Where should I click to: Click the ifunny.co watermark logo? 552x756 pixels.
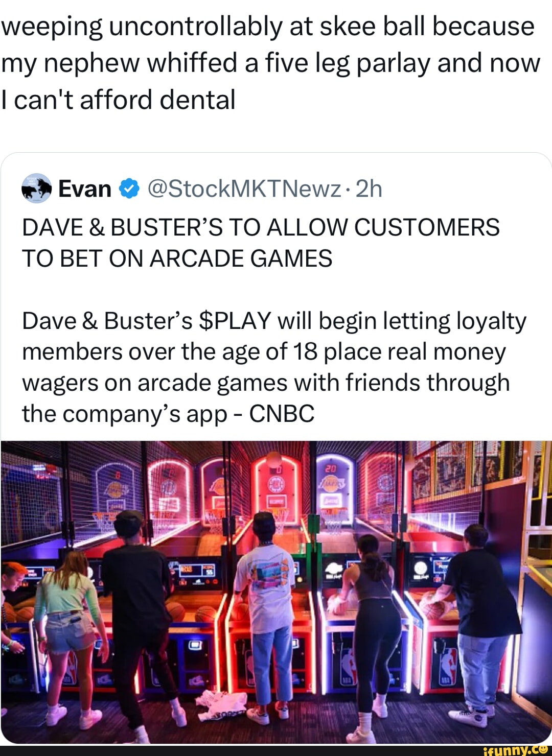point(516,749)
